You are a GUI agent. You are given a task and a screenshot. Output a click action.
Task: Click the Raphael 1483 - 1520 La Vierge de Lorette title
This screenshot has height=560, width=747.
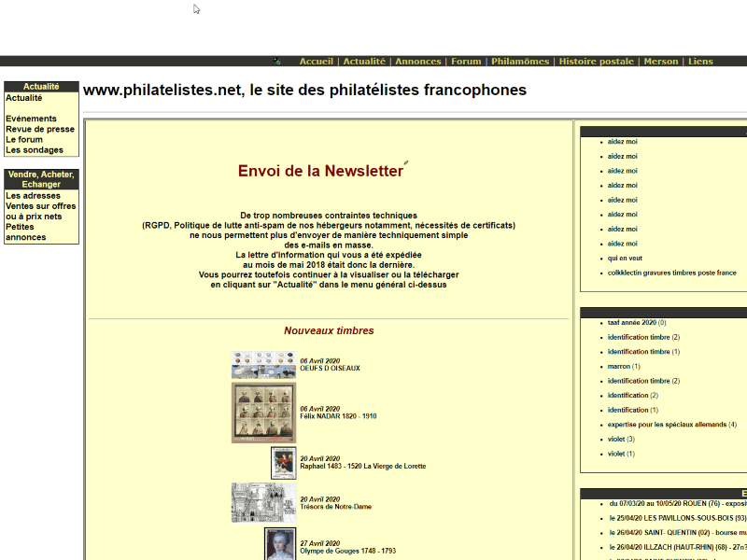click(363, 466)
